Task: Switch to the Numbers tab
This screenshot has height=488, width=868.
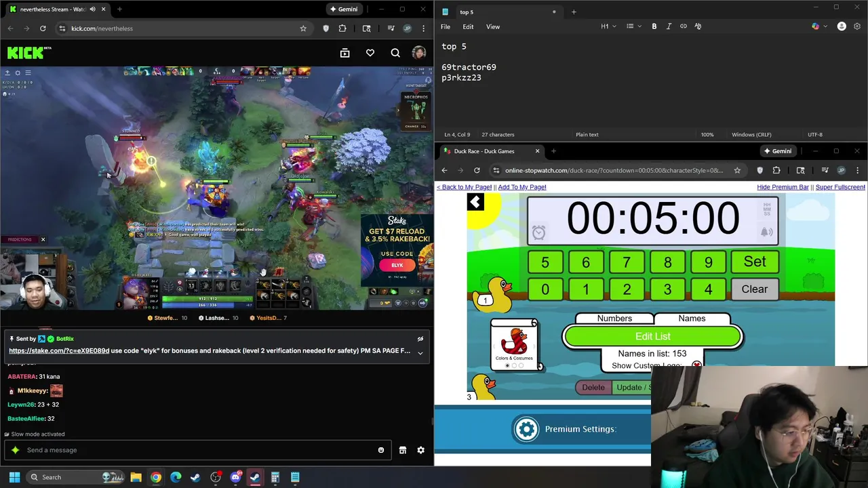Action: [x=614, y=319]
